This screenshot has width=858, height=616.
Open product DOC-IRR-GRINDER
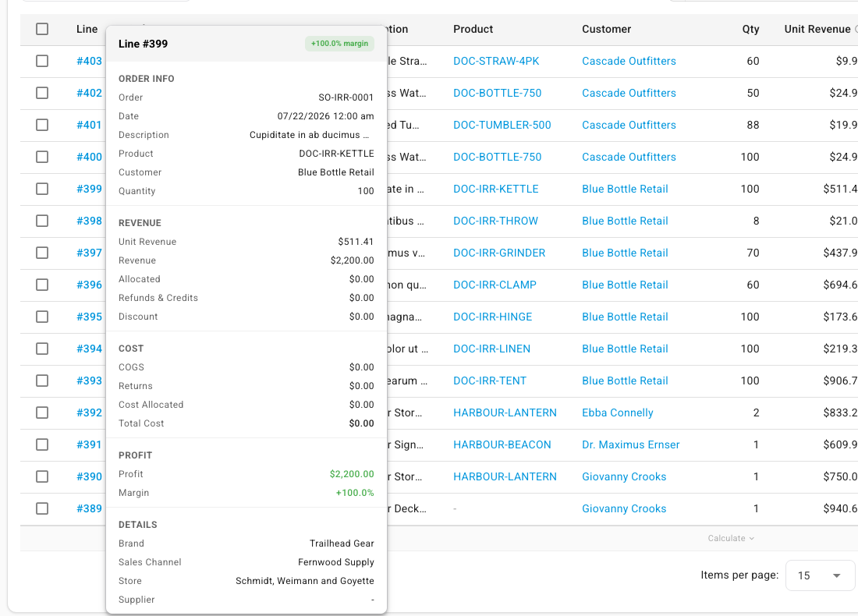point(499,253)
